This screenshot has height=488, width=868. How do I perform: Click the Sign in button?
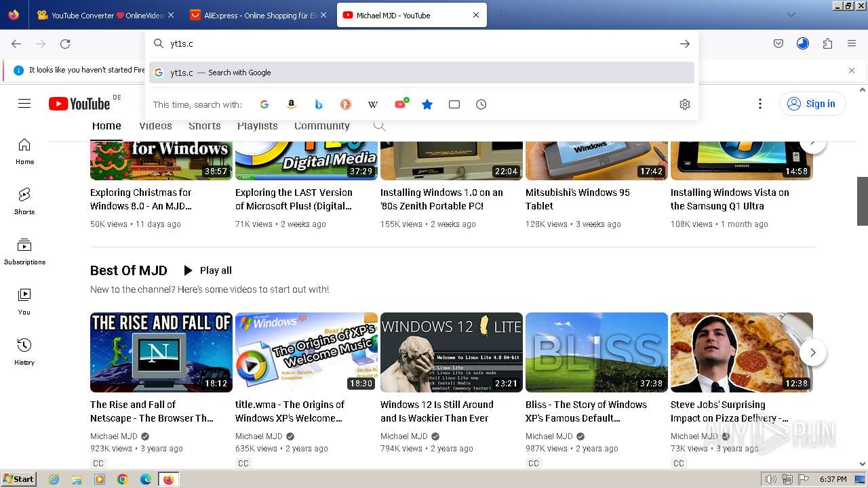point(812,104)
